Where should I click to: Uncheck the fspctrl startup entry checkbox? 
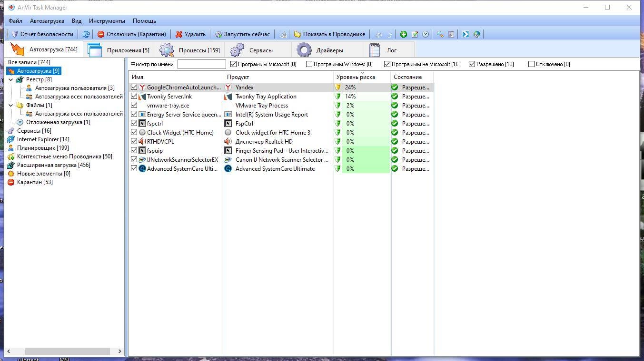[x=134, y=124]
